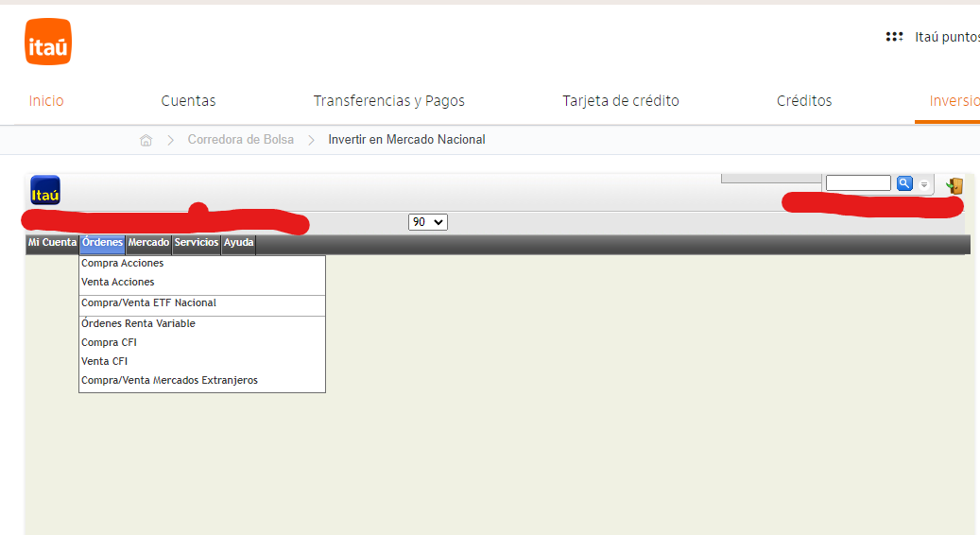
Task: Select Compra Acciones from Órdenes menu
Action: 122,264
